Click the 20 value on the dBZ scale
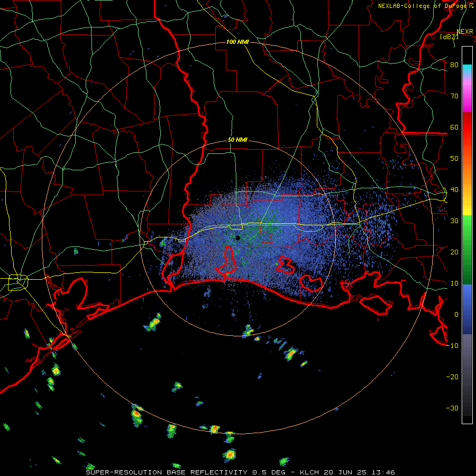 click(454, 252)
